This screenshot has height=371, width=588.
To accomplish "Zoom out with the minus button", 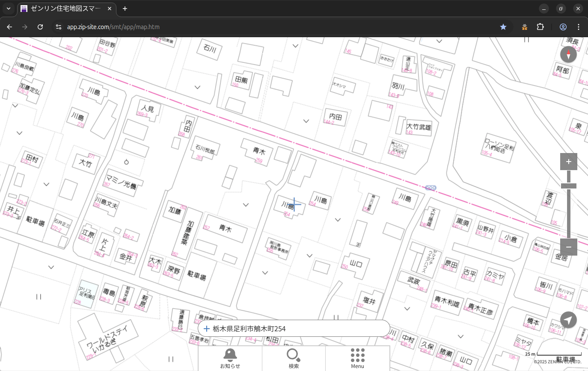I will [x=568, y=247].
